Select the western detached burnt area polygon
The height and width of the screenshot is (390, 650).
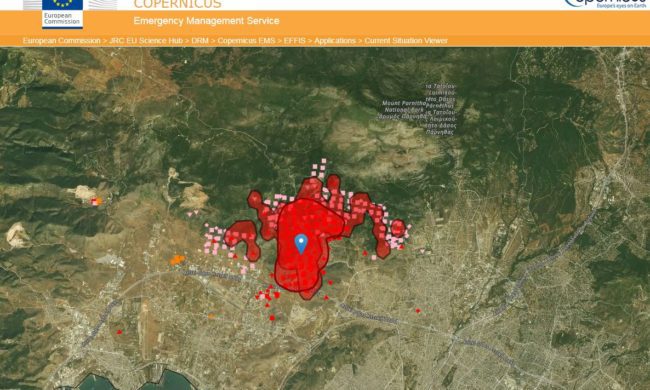243,240
